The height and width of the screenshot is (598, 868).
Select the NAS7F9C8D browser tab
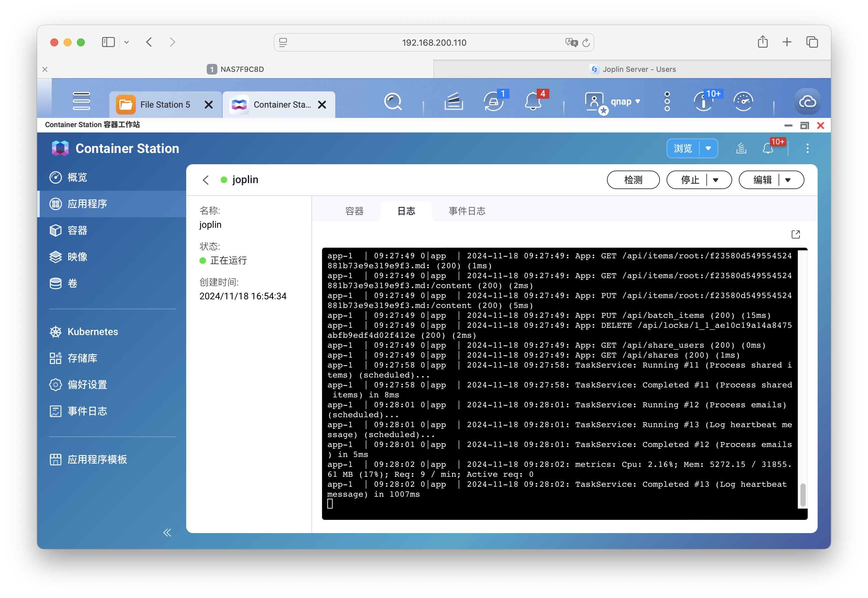click(235, 69)
